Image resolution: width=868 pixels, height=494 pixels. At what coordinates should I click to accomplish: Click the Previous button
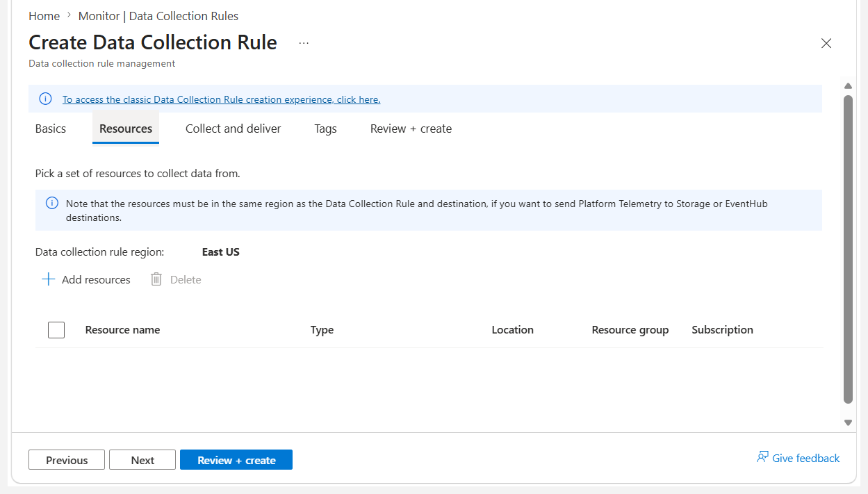pyautogui.click(x=67, y=460)
